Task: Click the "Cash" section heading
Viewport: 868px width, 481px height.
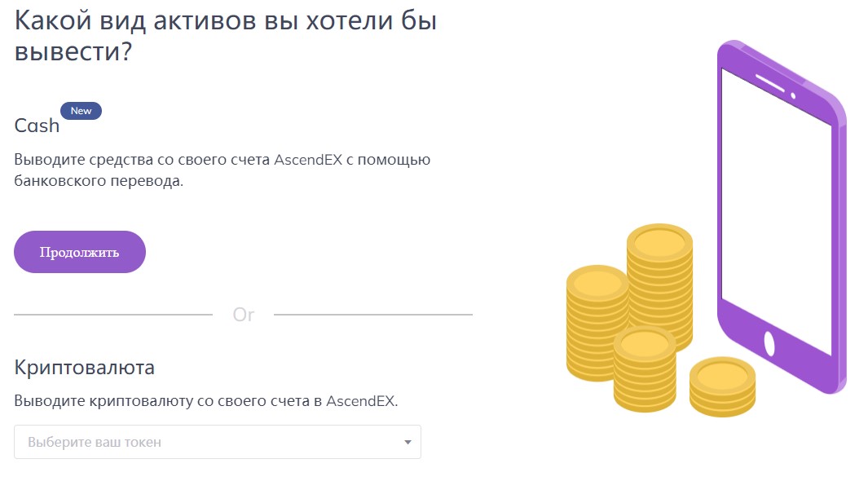Action: point(37,126)
